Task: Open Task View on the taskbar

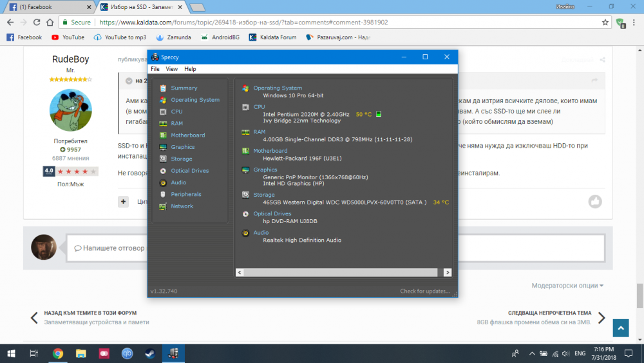Action: click(34, 353)
